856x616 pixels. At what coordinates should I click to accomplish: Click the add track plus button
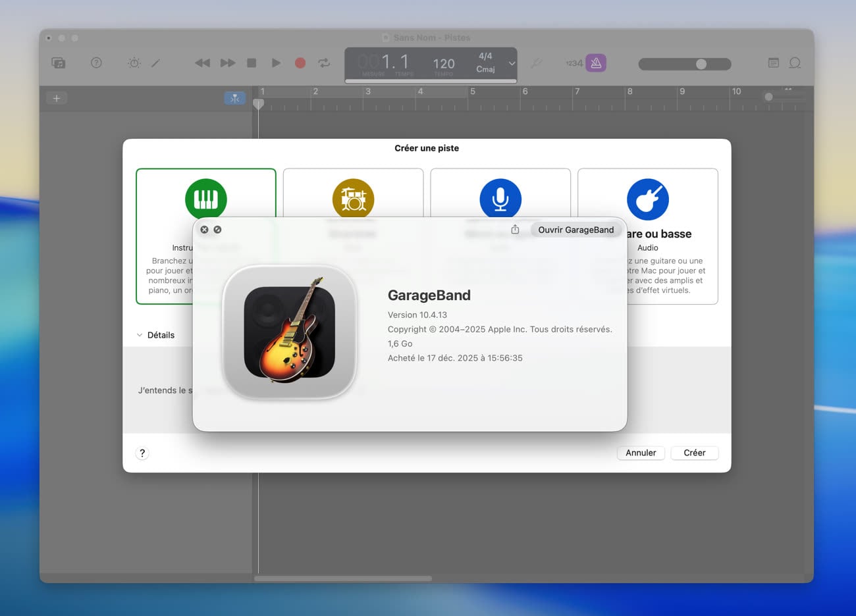point(57,98)
